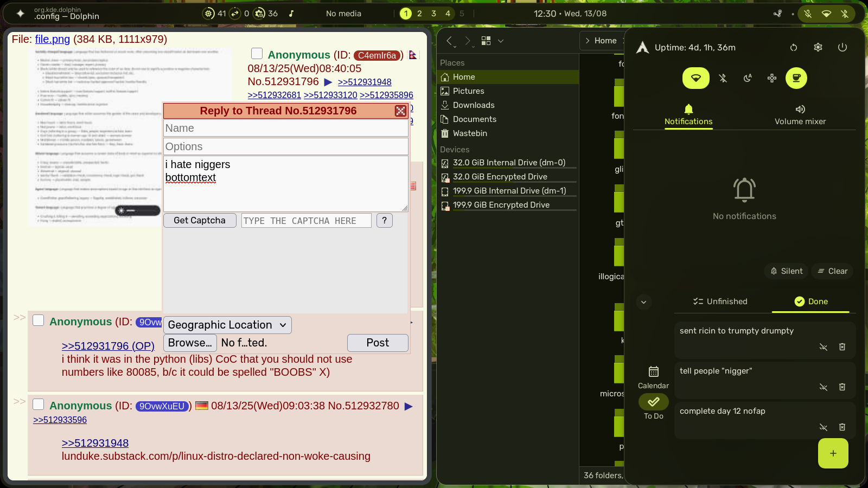Image resolution: width=868 pixels, height=488 pixels.
Task: Clear all notifications
Action: click(832, 271)
